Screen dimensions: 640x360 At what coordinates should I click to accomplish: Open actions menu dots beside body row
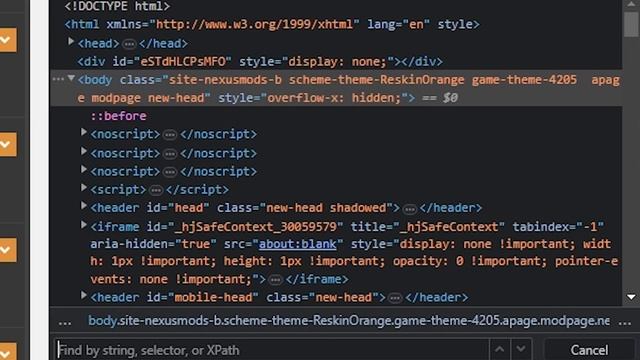pyautogui.click(x=58, y=79)
